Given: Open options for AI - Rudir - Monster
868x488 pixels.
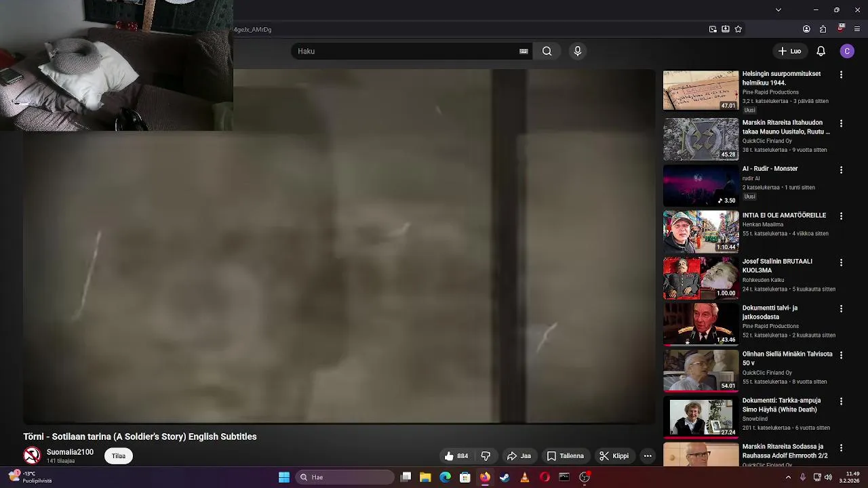Looking at the screenshot, I should [841, 169].
